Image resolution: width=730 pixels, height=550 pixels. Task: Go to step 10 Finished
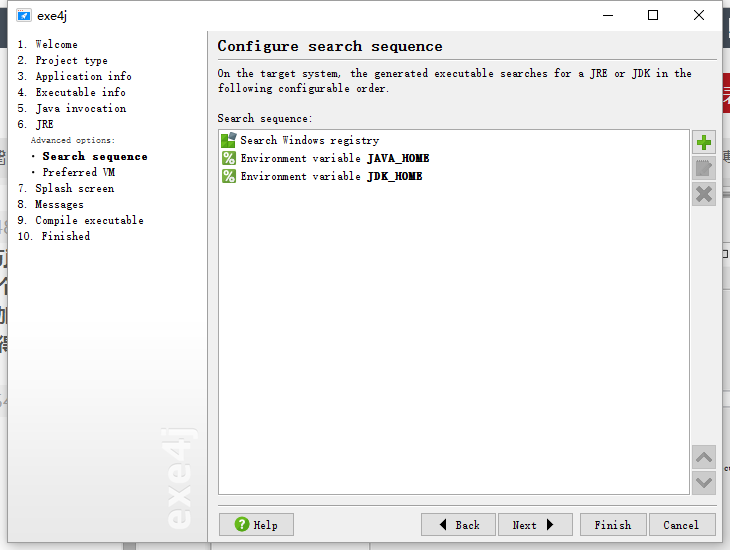coord(54,236)
